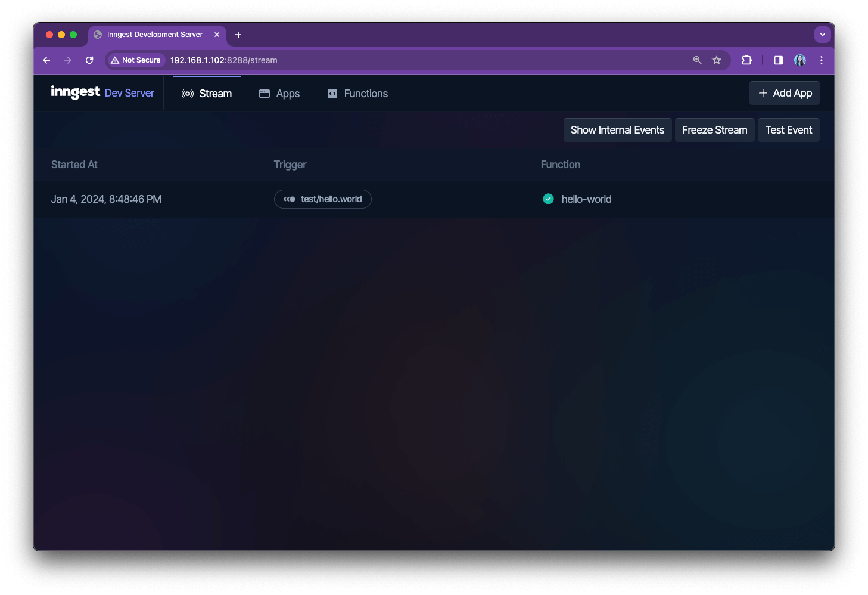Screen dimensions: 868x595
Task: Click the page zoom magnifier in the address bar
Action: 696,60
